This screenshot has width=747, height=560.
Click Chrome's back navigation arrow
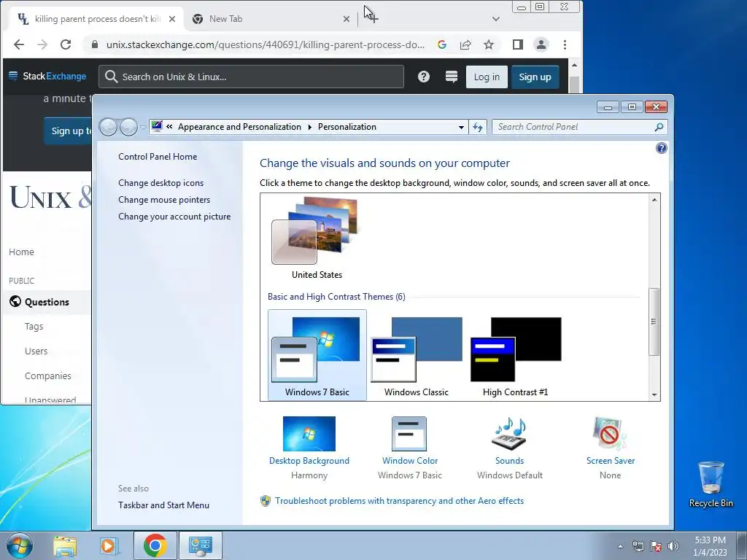point(19,44)
